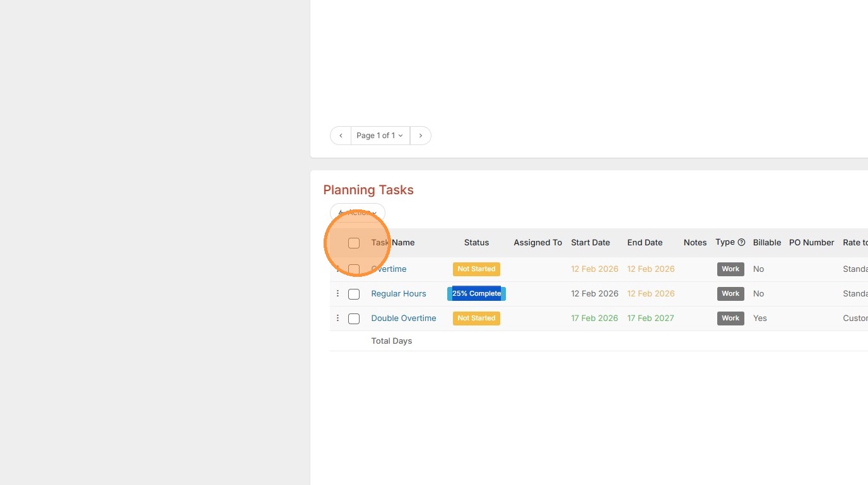Toggle the select-all tasks header checkbox
The width and height of the screenshot is (868, 485).
pos(354,243)
